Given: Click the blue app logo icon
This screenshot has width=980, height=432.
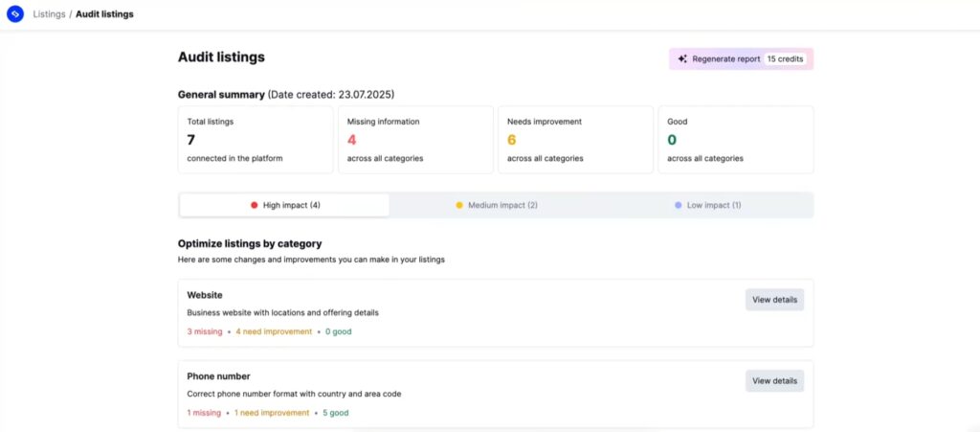Looking at the screenshot, I should [x=15, y=14].
